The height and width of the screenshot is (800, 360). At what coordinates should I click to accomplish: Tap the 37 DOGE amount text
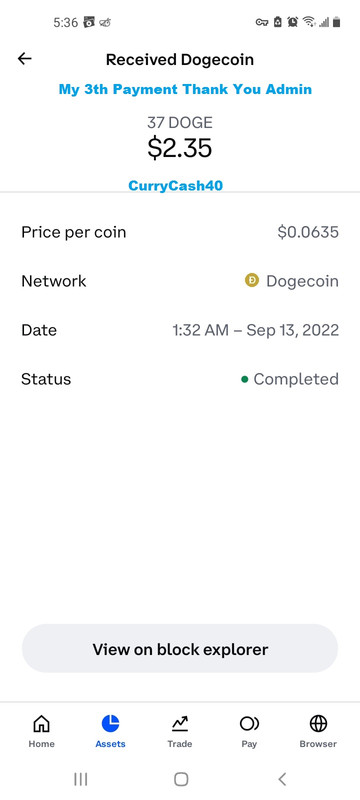179,122
